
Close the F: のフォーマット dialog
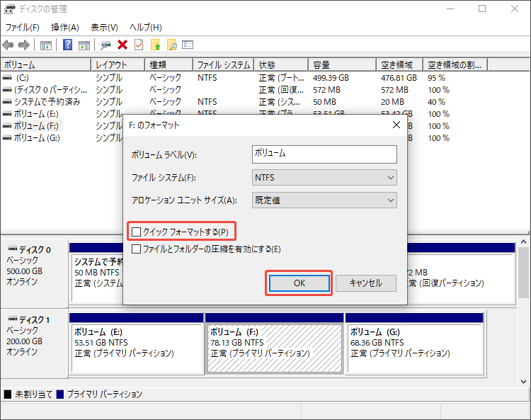click(x=396, y=125)
